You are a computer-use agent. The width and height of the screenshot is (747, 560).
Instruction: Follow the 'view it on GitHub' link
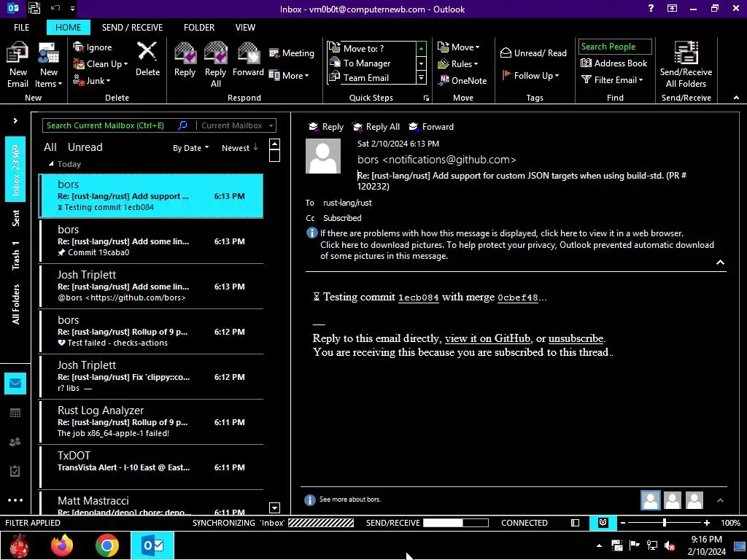click(x=487, y=338)
